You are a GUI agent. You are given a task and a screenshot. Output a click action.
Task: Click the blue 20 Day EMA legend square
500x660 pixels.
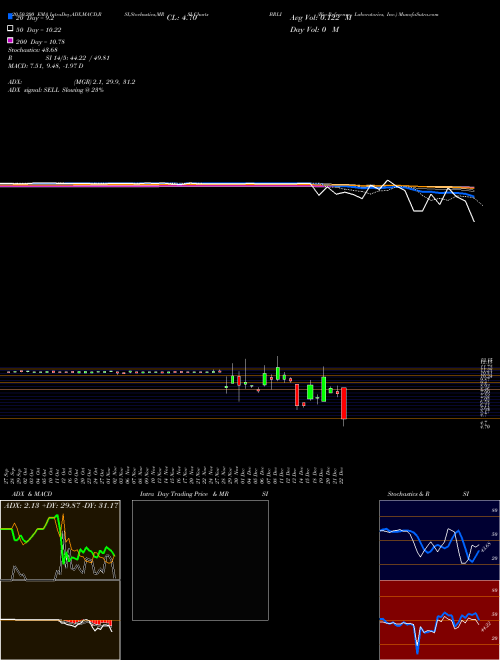(x=10, y=16)
